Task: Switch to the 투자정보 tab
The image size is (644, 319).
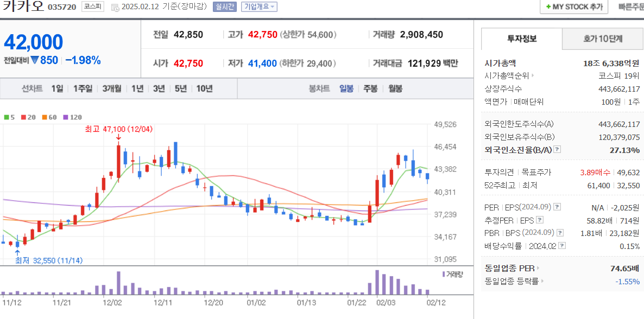Action: [522, 39]
